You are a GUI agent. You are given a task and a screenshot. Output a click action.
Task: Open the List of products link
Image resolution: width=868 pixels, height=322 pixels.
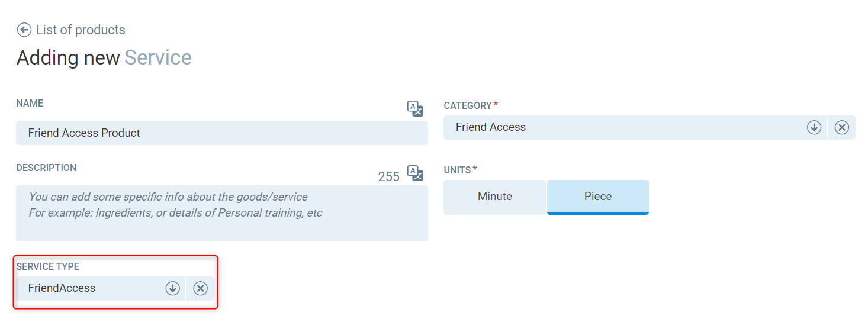click(81, 30)
